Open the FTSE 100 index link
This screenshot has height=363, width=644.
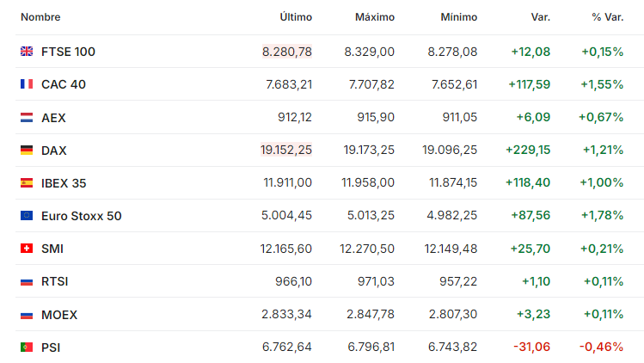click(68, 52)
